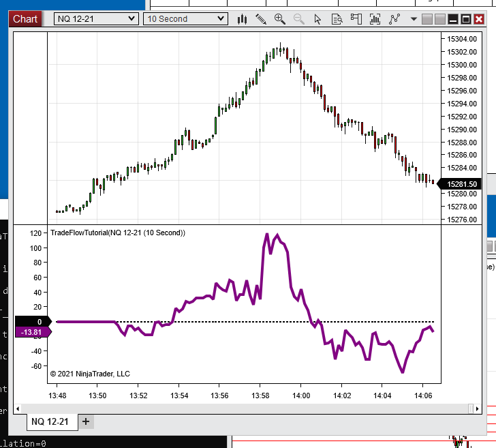Click the horizontal scrollbar thumb
This screenshot has width=496, height=448.
[471, 408]
